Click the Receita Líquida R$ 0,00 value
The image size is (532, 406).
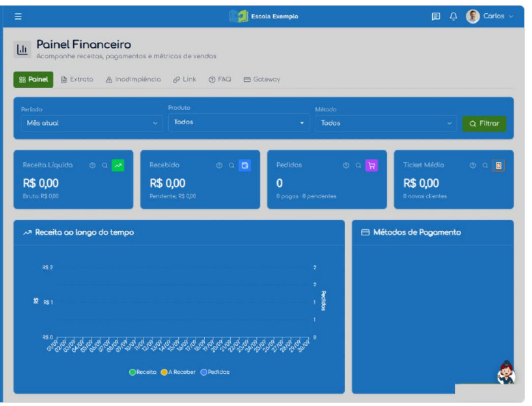[x=41, y=183]
